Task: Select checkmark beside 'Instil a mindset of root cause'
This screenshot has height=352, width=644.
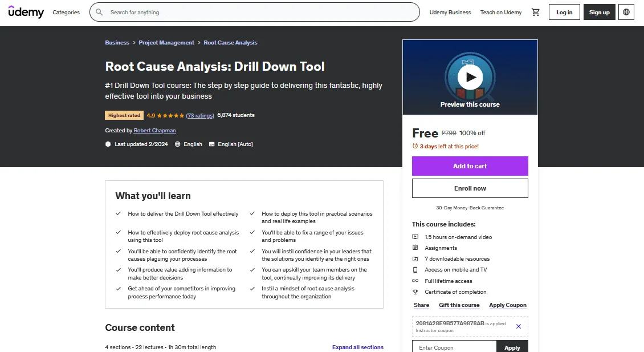Action: pos(252,288)
